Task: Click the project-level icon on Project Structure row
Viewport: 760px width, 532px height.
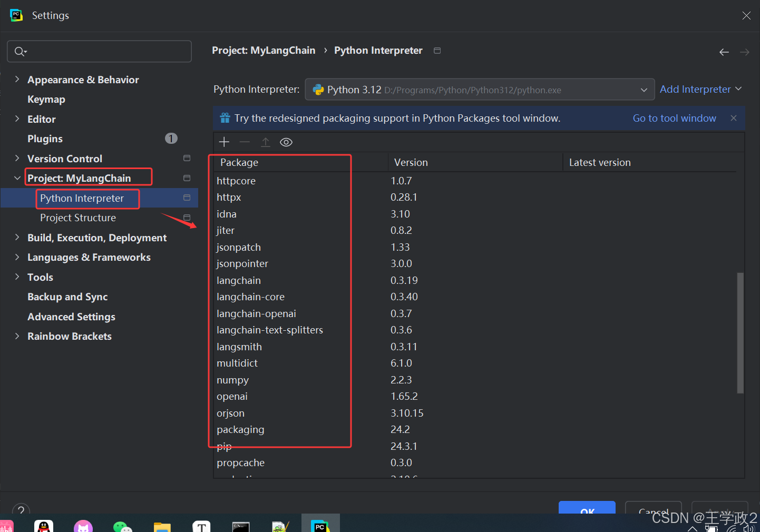Action: click(187, 218)
